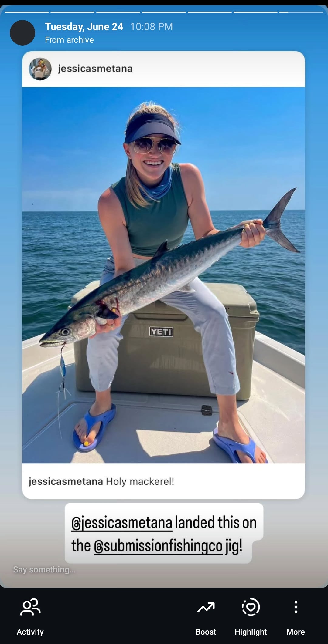Tap jessicasmetana name in Holy mackerel caption
The height and width of the screenshot is (644, 328).
point(66,481)
